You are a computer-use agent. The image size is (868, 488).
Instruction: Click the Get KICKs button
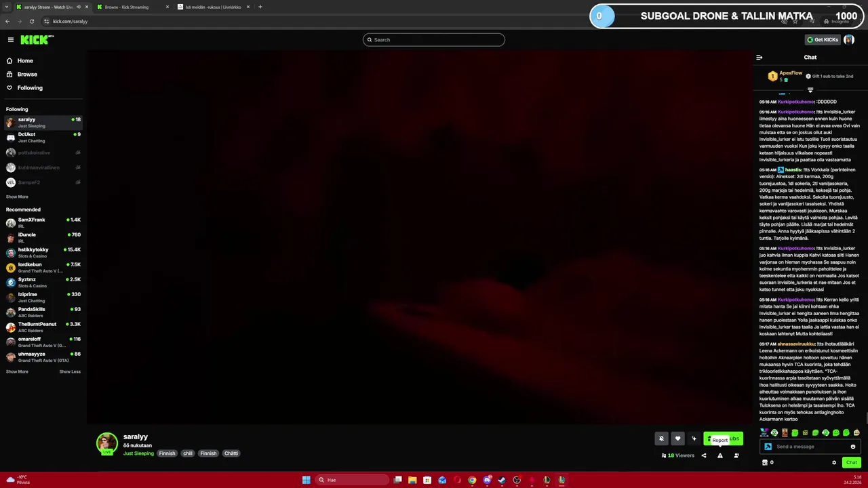823,40
